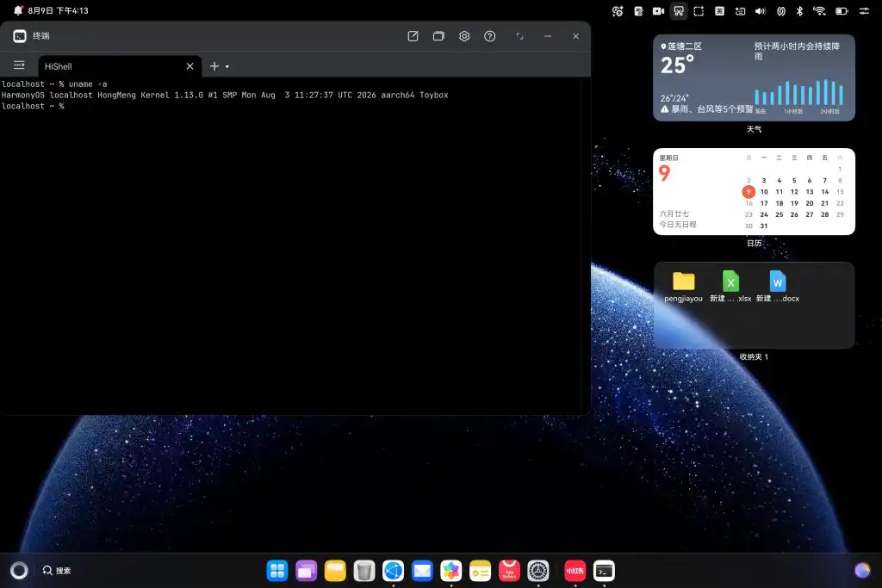The height and width of the screenshot is (588, 882).
Task: Open 小红书 app from dock
Action: [x=575, y=571]
